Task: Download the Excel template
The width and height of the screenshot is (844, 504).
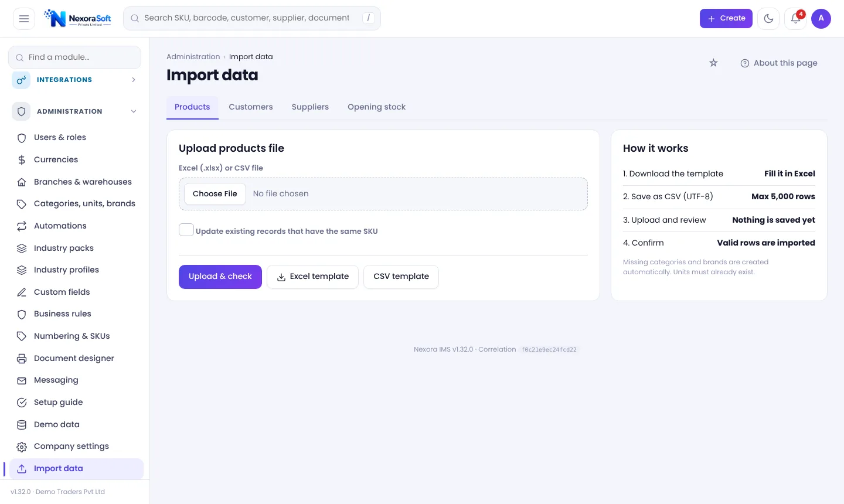Action: pyautogui.click(x=312, y=277)
